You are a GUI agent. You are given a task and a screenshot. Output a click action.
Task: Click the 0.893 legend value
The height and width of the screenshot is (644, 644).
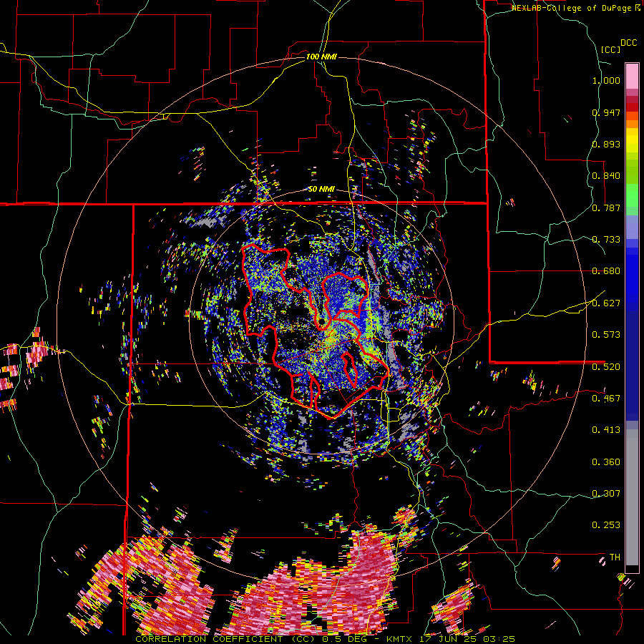(606, 144)
